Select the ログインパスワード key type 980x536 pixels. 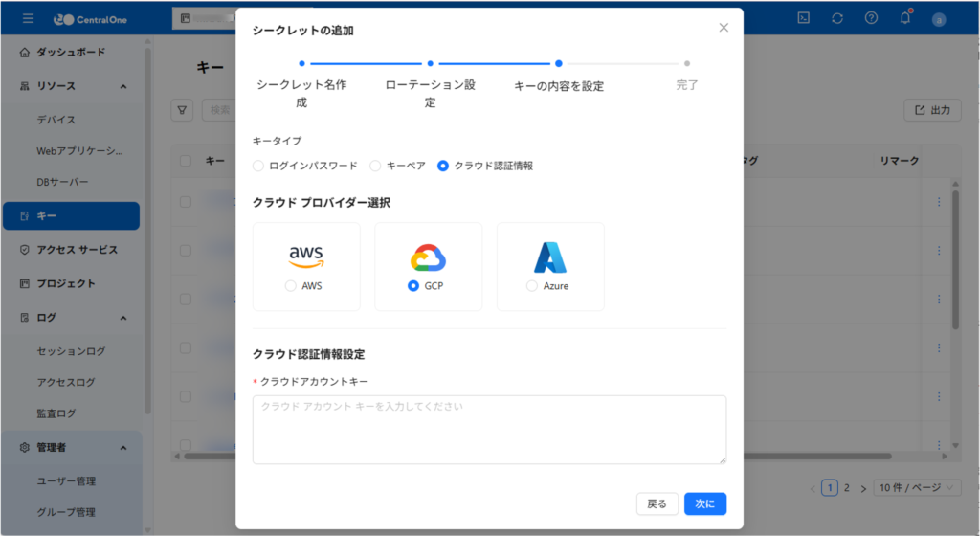point(258,166)
